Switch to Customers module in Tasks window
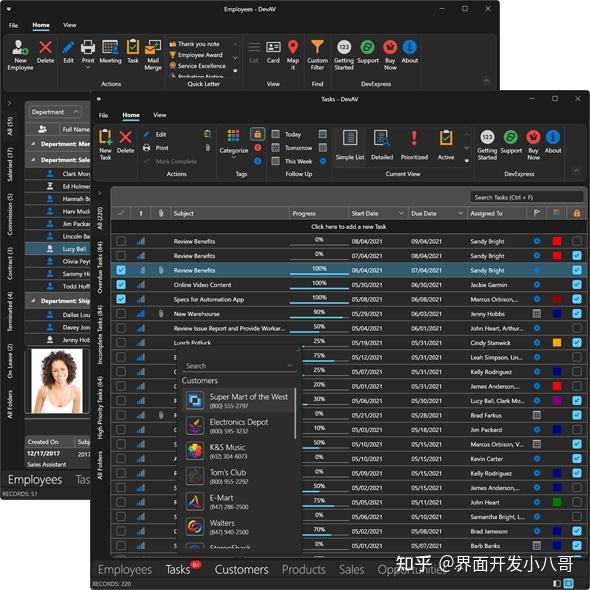Viewport: 590px width, 590px height. [241, 569]
